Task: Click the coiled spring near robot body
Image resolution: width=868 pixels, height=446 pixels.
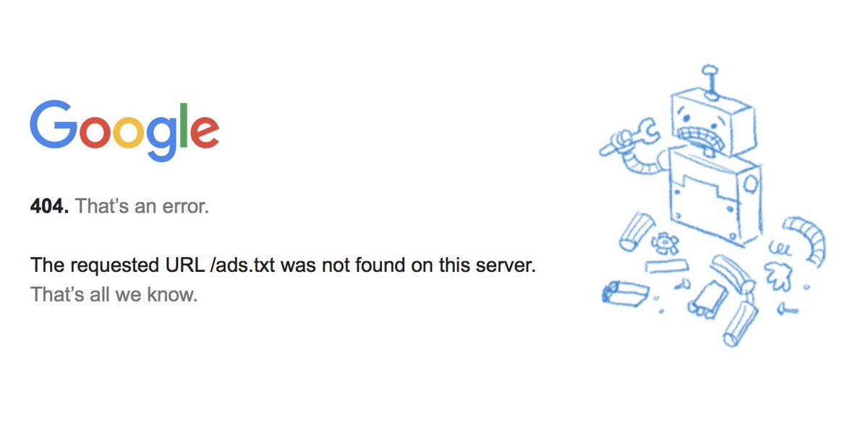Action: 778,248
